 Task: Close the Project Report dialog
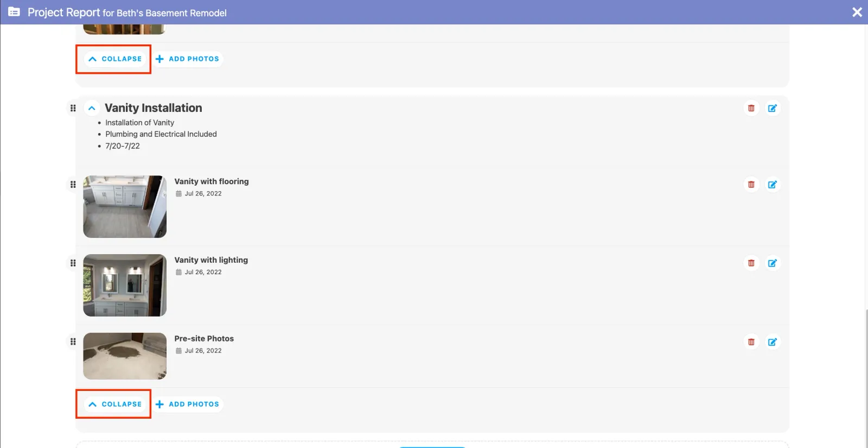(x=857, y=12)
